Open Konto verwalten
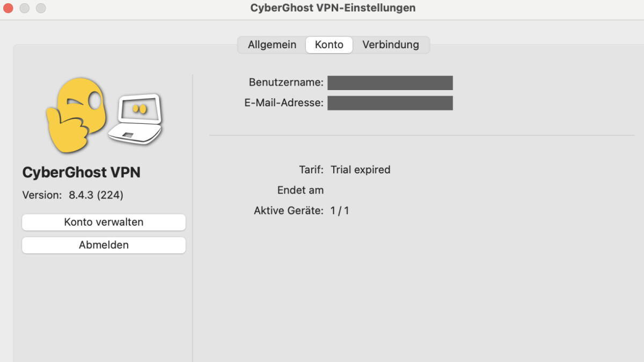Image resolution: width=644 pixels, height=362 pixels. pos(104,222)
